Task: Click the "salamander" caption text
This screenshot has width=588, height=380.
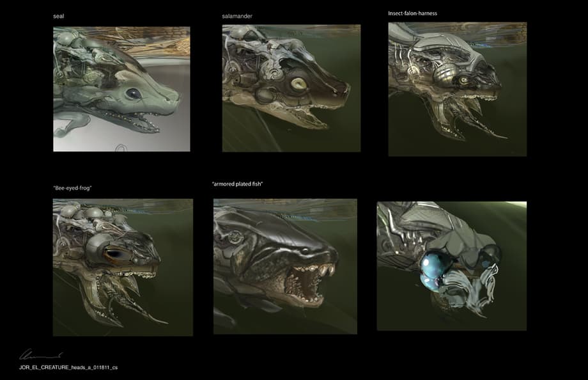Action: 236,15
